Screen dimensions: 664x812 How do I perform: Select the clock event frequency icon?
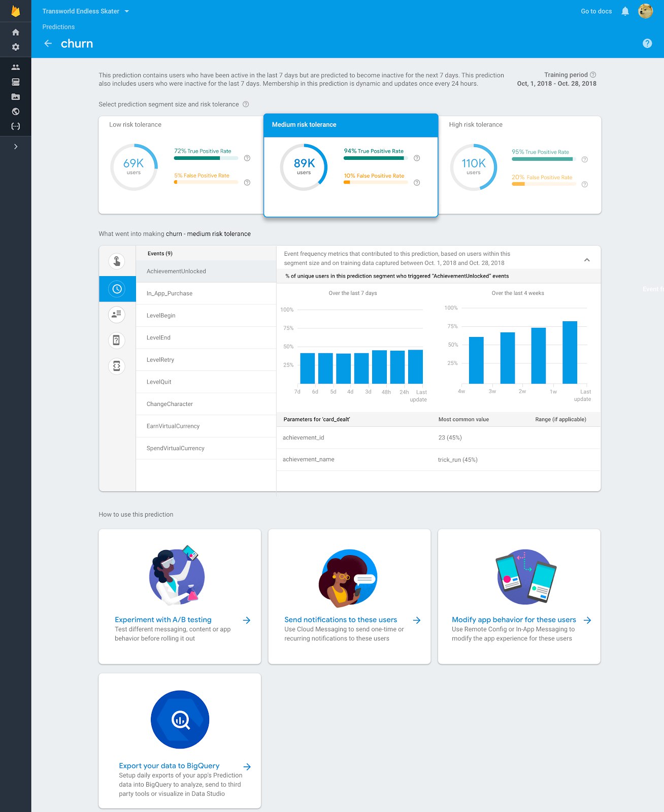117,289
